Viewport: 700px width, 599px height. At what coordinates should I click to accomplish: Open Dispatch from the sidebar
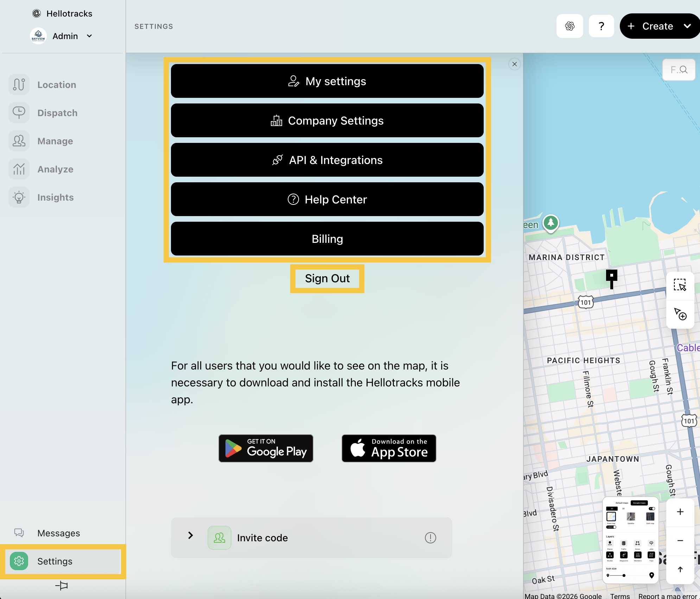(x=57, y=113)
